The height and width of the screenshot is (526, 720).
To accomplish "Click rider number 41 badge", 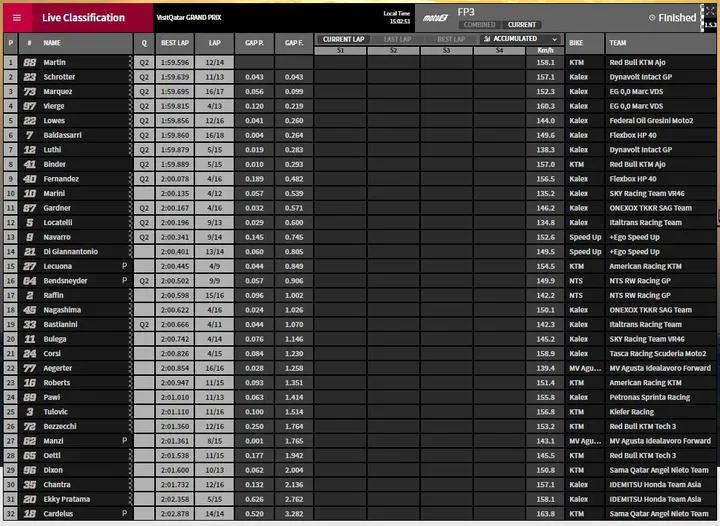I will pos(30,164).
